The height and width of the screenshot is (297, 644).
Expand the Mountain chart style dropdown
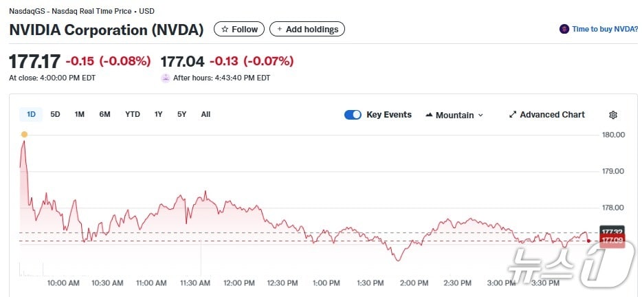480,115
